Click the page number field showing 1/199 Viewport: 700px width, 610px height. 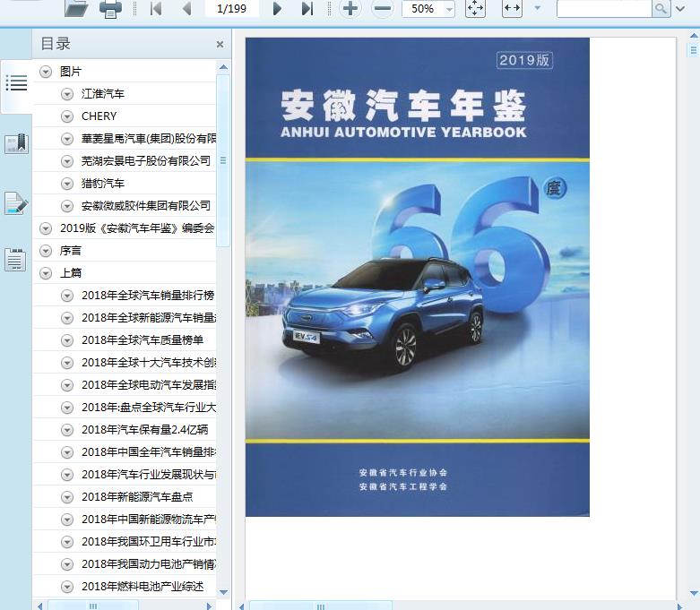pyautogui.click(x=232, y=9)
